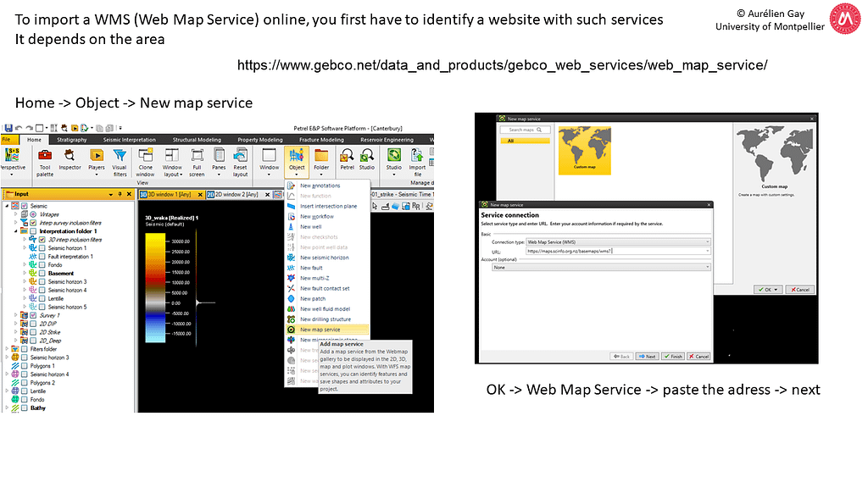868x488 pixels.
Task: Click the Import file icon
Action: pyautogui.click(x=418, y=159)
